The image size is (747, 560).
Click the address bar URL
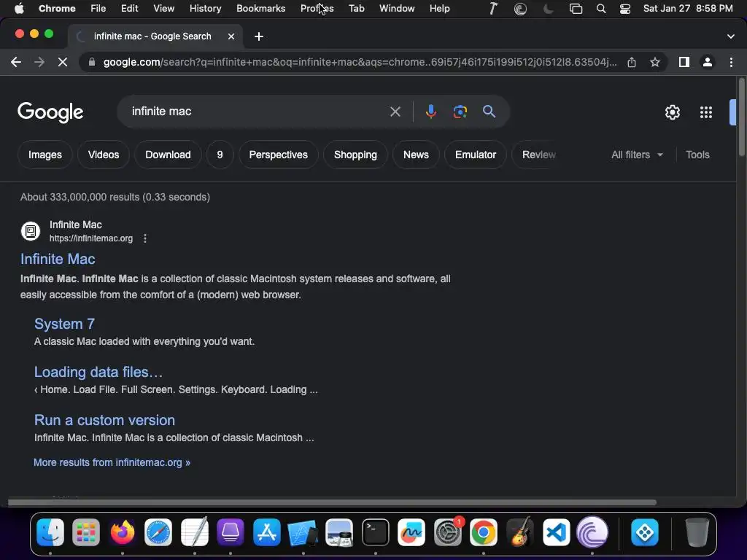(360, 62)
